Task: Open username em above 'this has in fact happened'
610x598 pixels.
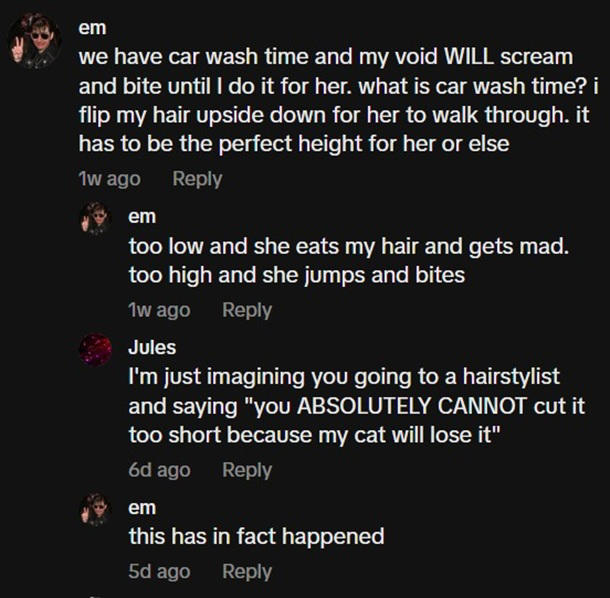Action: tap(142, 507)
